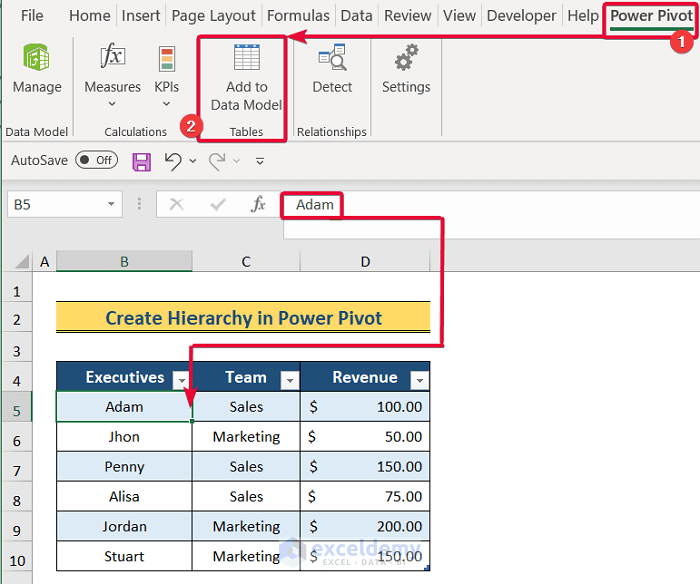Open the Executives column filter
This screenshot has width=700, height=584.
click(x=182, y=380)
